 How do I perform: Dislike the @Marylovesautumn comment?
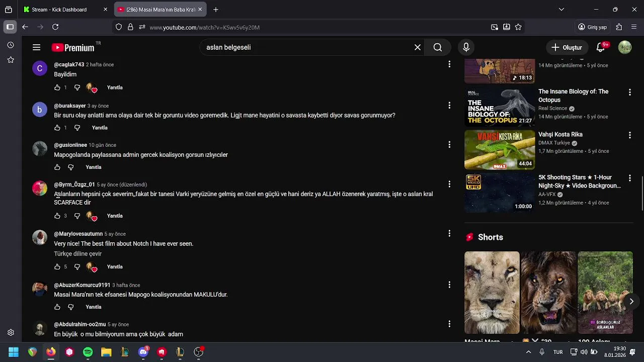tap(77, 266)
